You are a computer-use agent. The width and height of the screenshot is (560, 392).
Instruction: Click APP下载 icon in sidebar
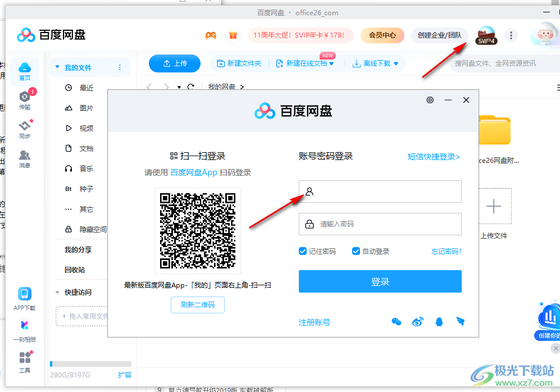25,299
